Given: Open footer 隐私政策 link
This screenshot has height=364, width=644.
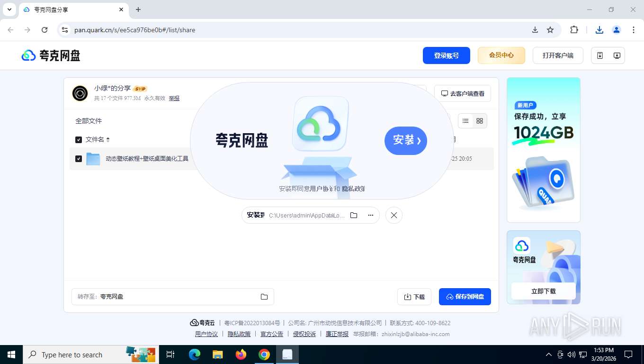Looking at the screenshot, I should [239, 334].
